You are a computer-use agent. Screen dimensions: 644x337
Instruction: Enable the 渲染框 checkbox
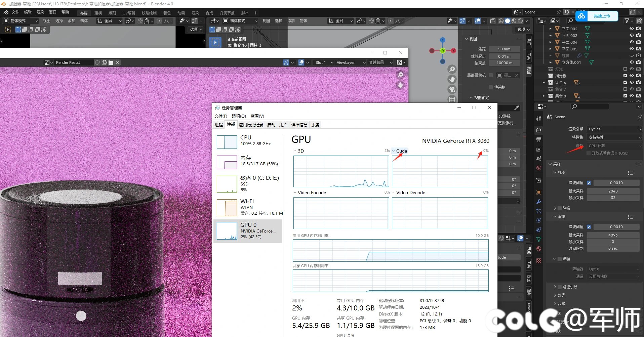click(x=491, y=87)
